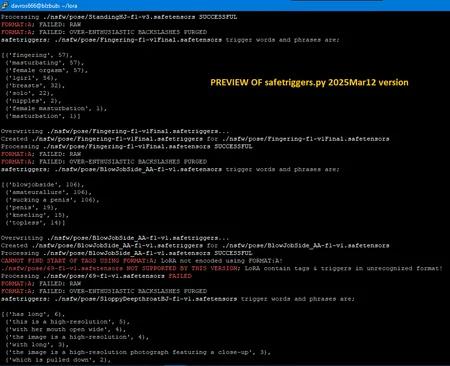Screen dimensions: 450x366
Task: Select the ('kneeling', 15) tag entry
Action: tap(37, 215)
